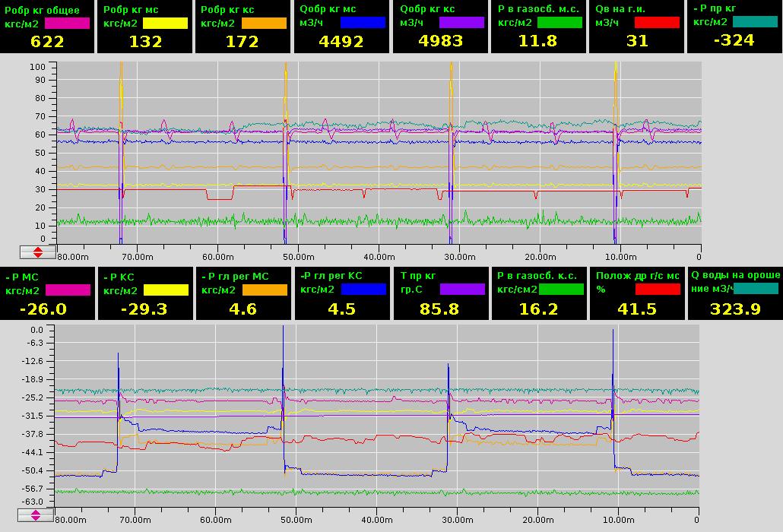This screenshot has height=532, width=783.
Task: Click the 85.8 temperature value for Т пр кг
Action: [x=439, y=309]
